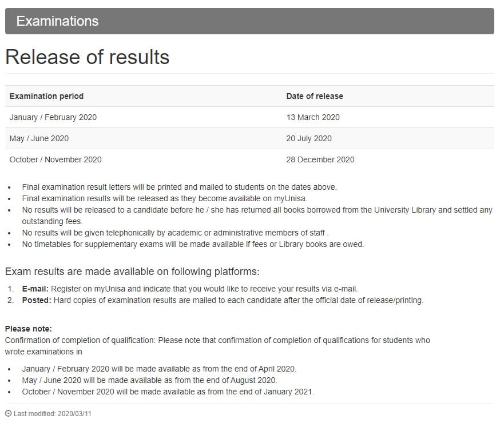Image resolution: width=504 pixels, height=423 pixels.
Task: Click the Examinations header banner
Action: pos(249,21)
